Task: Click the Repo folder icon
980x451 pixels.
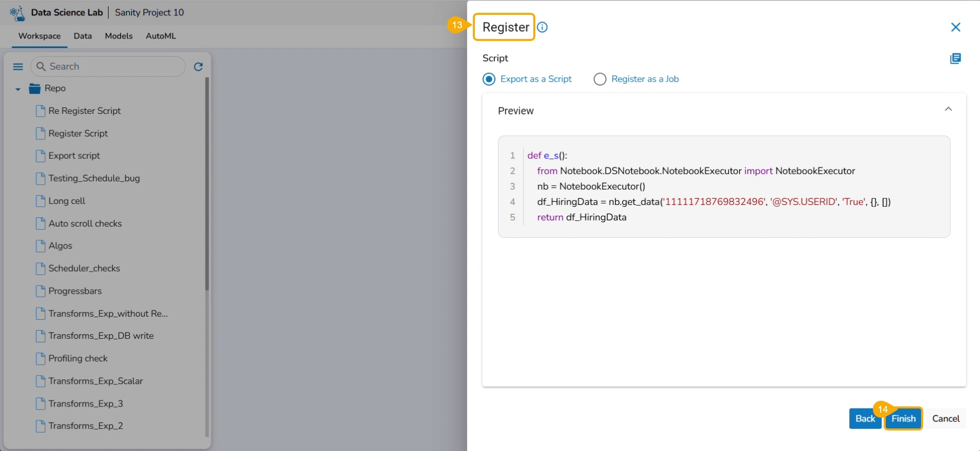Action: [35, 89]
